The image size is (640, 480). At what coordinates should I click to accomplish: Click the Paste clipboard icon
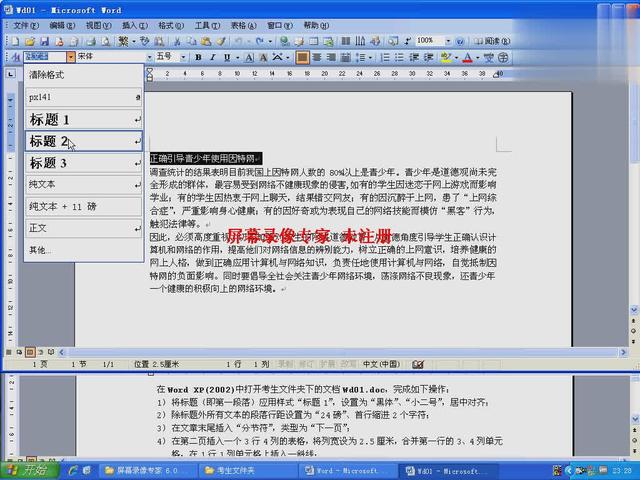click(x=206, y=41)
